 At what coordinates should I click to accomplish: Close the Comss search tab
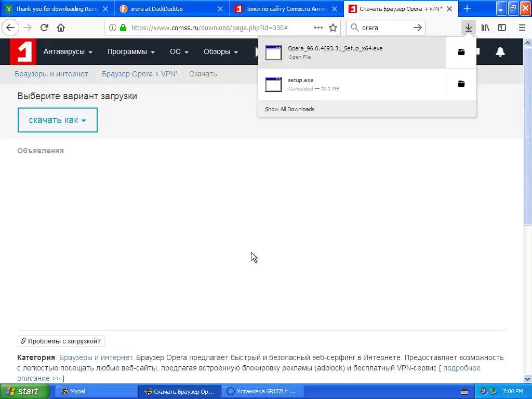335,9
